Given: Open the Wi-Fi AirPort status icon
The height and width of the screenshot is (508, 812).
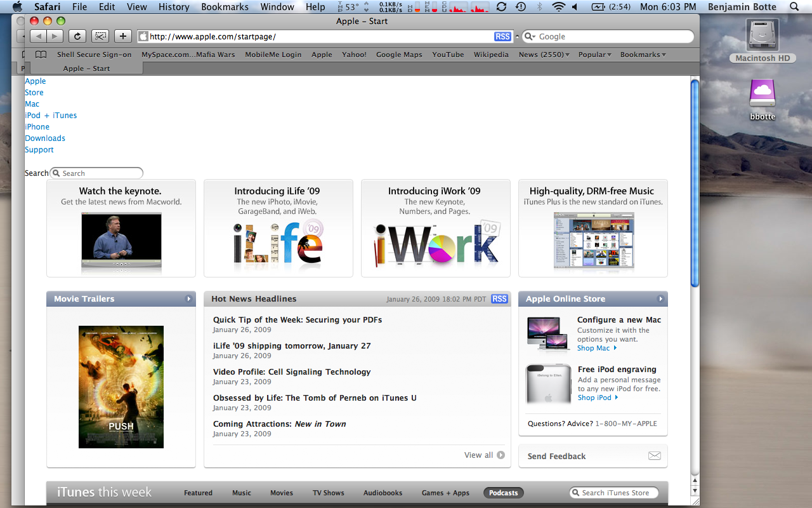Looking at the screenshot, I should [559, 7].
